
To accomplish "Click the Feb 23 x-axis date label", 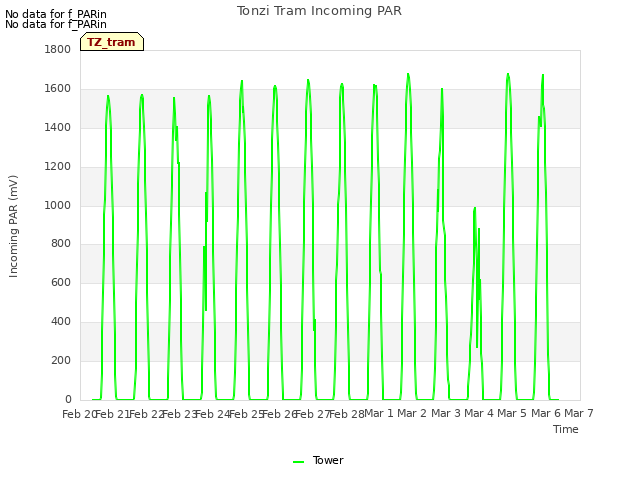I will click(x=179, y=414).
